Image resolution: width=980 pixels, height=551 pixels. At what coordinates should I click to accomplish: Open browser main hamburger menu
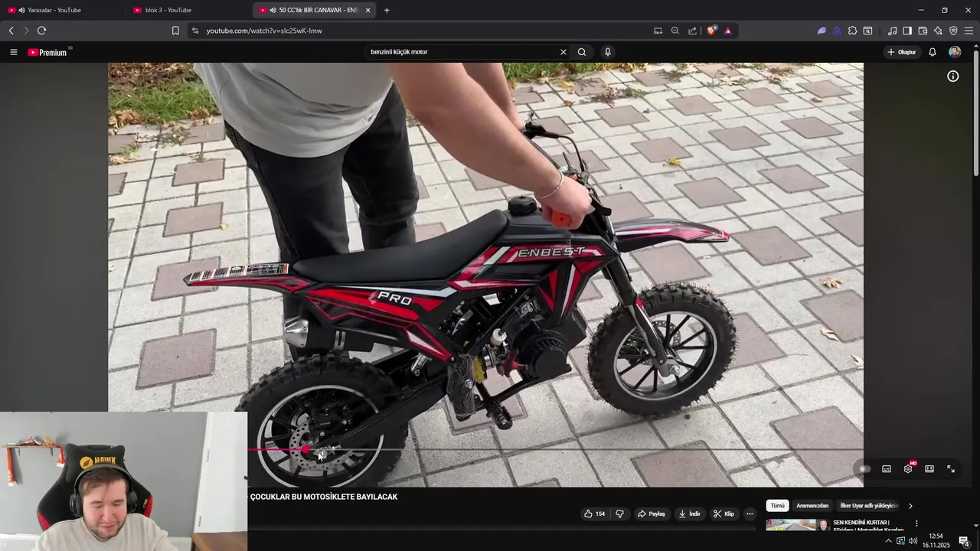point(969,31)
